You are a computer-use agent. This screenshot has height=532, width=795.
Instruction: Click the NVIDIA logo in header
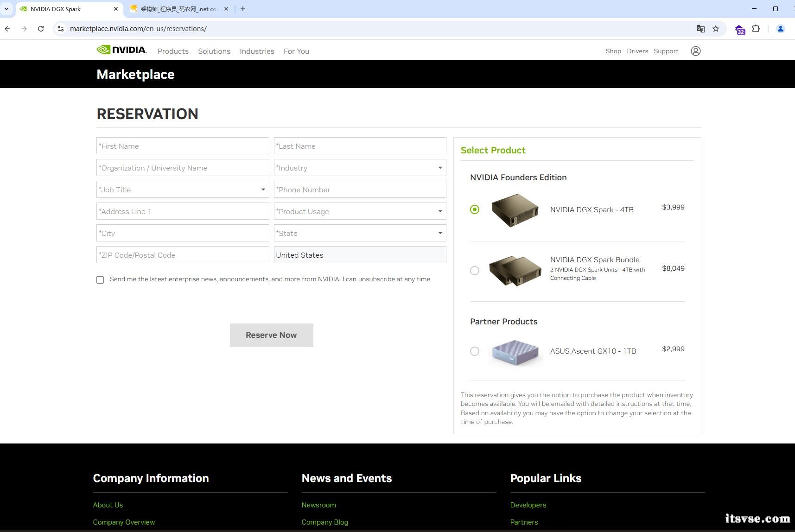121,50
